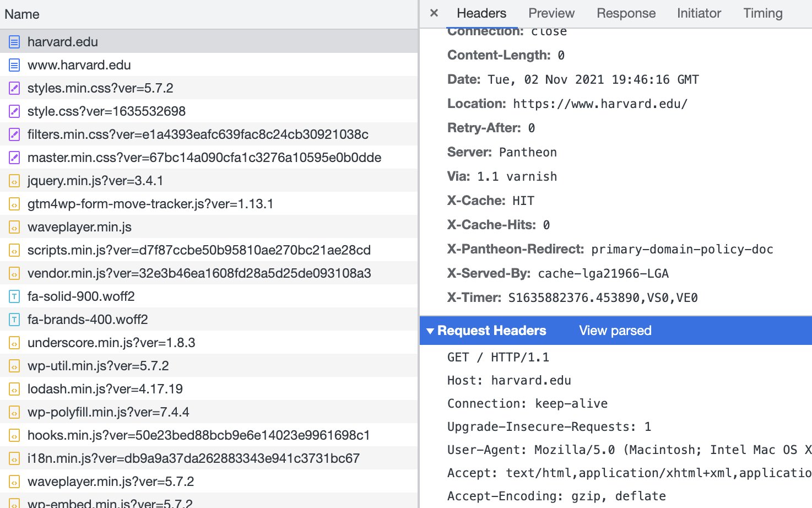Click the document icon for harvard.edu
Viewport: 812px width, 508px height.
point(14,42)
